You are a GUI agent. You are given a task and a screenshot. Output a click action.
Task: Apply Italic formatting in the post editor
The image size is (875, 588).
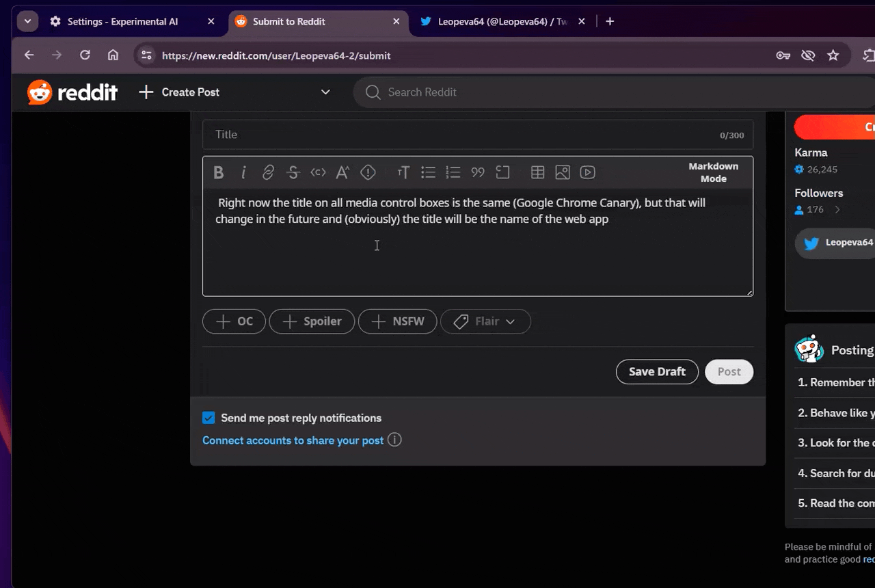click(x=243, y=172)
